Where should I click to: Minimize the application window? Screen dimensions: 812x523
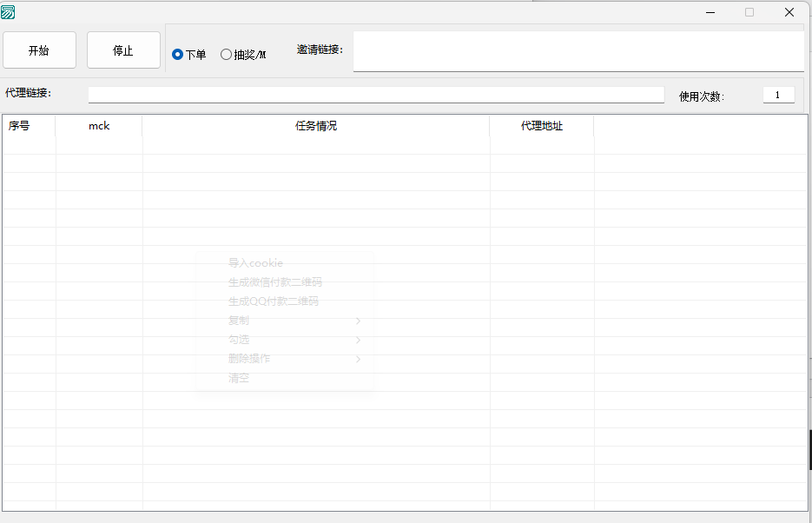(710, 12)
